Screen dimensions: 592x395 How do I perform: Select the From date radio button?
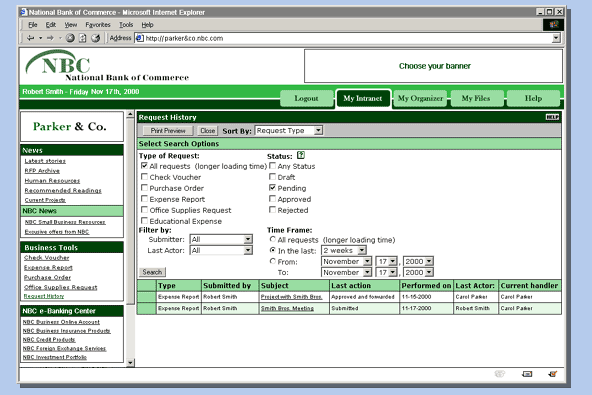click(273, 261)
